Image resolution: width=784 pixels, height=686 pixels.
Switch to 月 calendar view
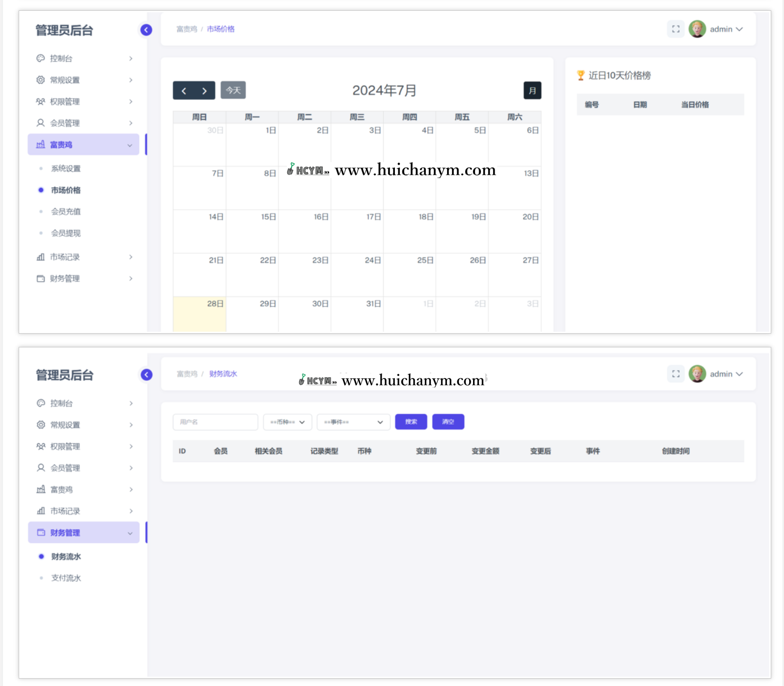[532, 91]
